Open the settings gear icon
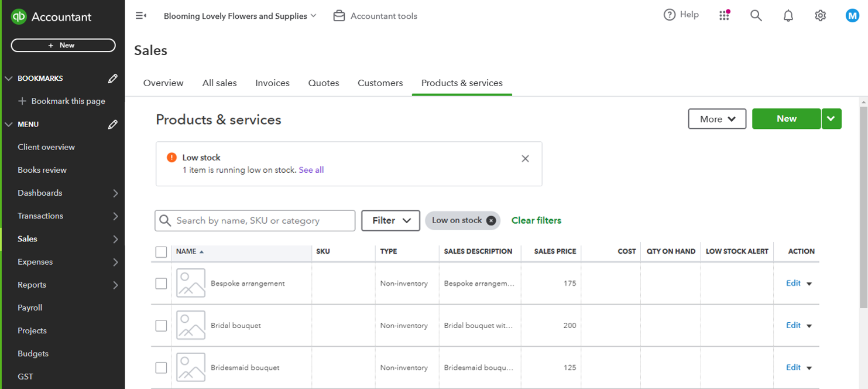Viewport: 868px width, 389px height. point(820,16)
